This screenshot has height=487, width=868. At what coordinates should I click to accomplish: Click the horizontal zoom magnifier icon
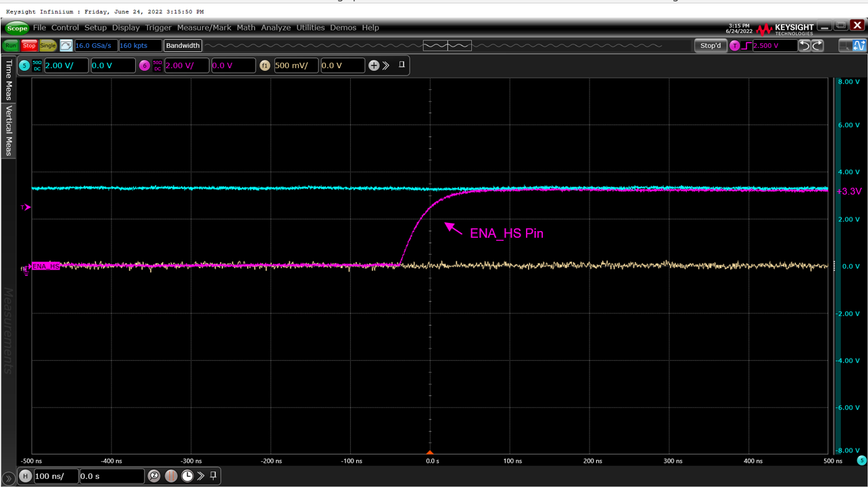pyautogui.click(x=154, y=476)
